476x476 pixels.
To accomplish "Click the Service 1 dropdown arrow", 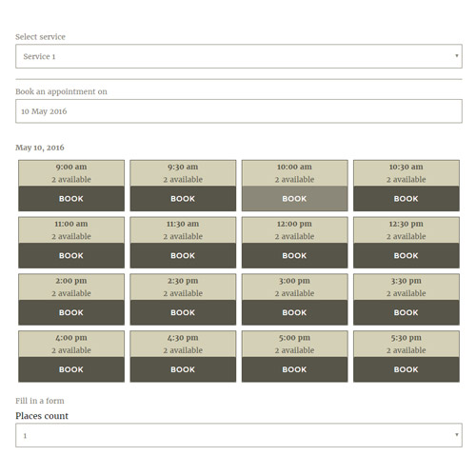I will click(457, 56).
